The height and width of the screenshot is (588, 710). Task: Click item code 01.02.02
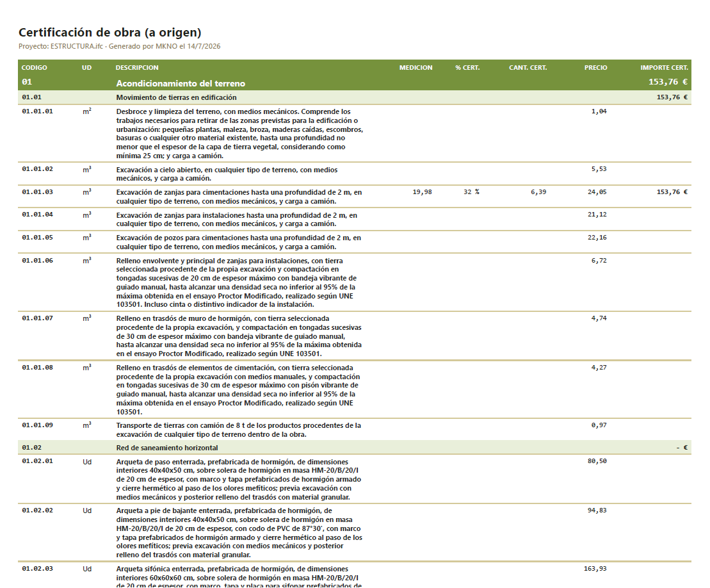tap(37, 510)
